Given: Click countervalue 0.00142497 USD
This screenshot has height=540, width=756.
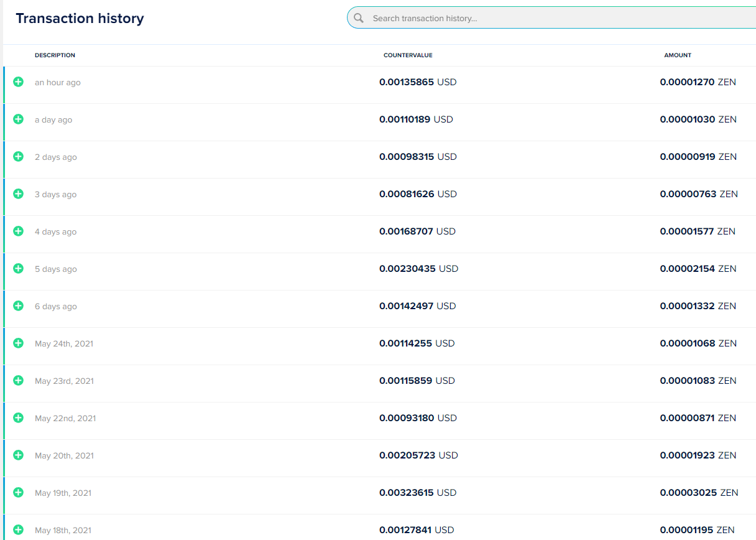Looking at the screenshot, I should [x=418, y=305].
